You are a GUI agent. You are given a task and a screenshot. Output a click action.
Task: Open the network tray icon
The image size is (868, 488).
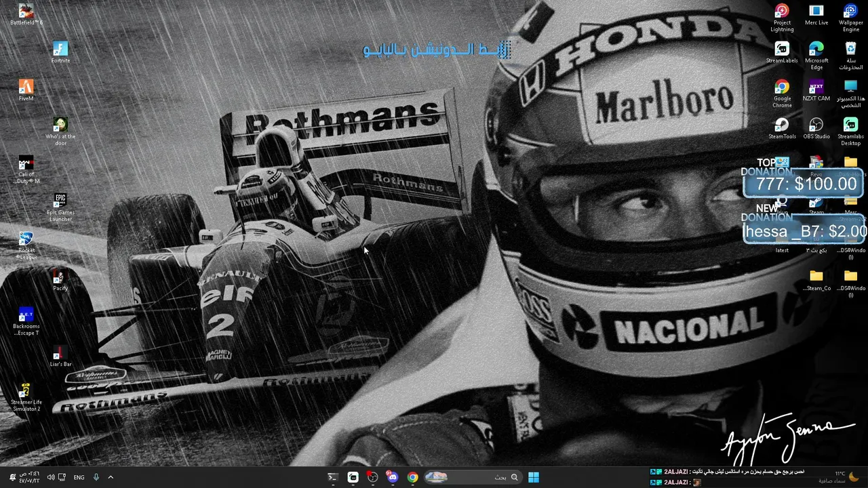[62, 477]
